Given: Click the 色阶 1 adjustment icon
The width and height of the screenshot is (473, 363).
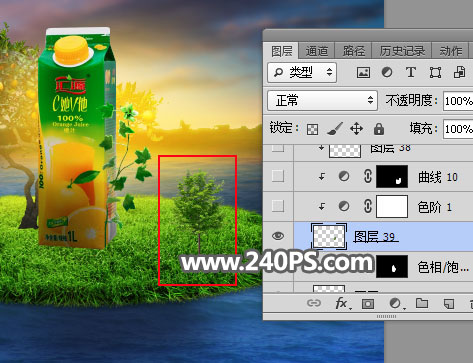Looking at the screenshot, I should click(344, 206).
